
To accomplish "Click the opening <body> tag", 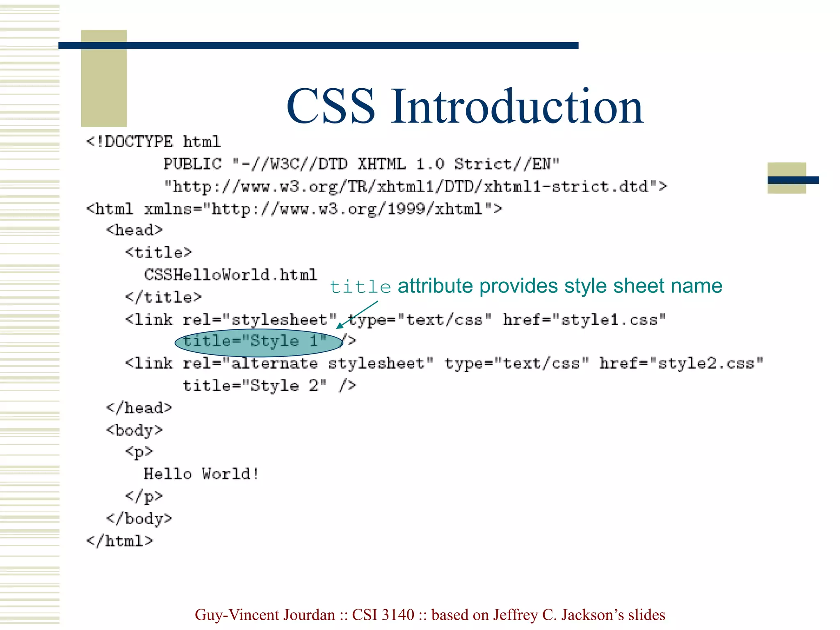I will (x=134, y=430).
